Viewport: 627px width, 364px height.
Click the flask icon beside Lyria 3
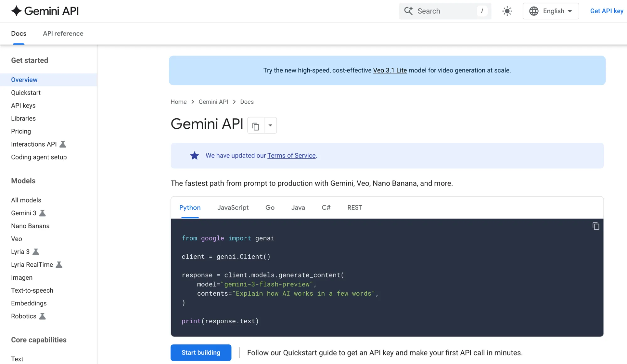tap(35, 252)
